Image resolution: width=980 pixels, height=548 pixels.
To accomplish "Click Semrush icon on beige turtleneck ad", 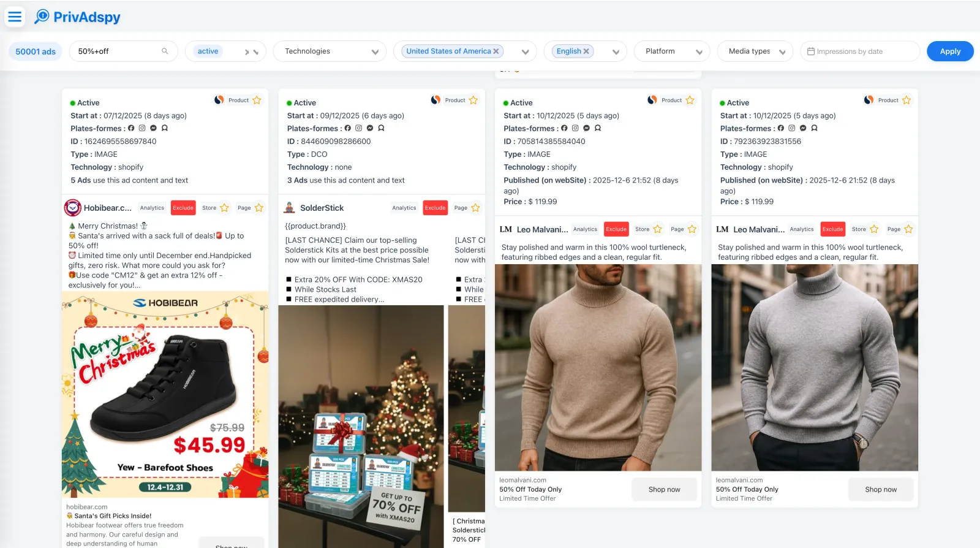I will [652, 100].
